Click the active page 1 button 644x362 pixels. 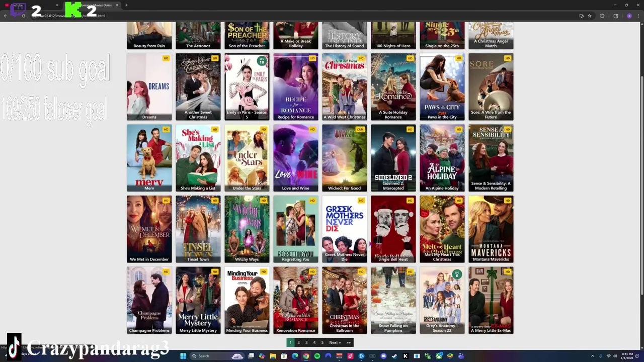pos(290,342)
